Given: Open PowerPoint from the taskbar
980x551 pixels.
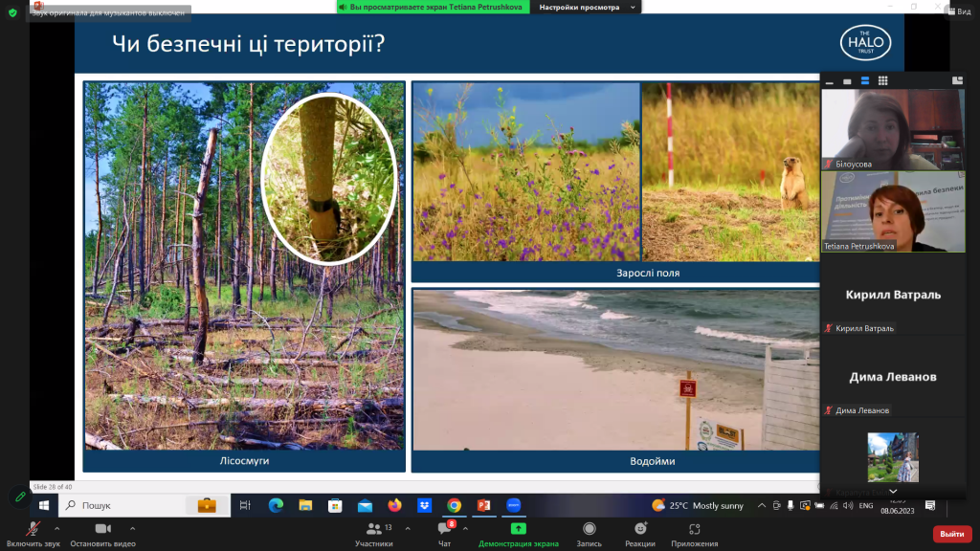Looking at the screenshot, I should click(x=483, y=506).
